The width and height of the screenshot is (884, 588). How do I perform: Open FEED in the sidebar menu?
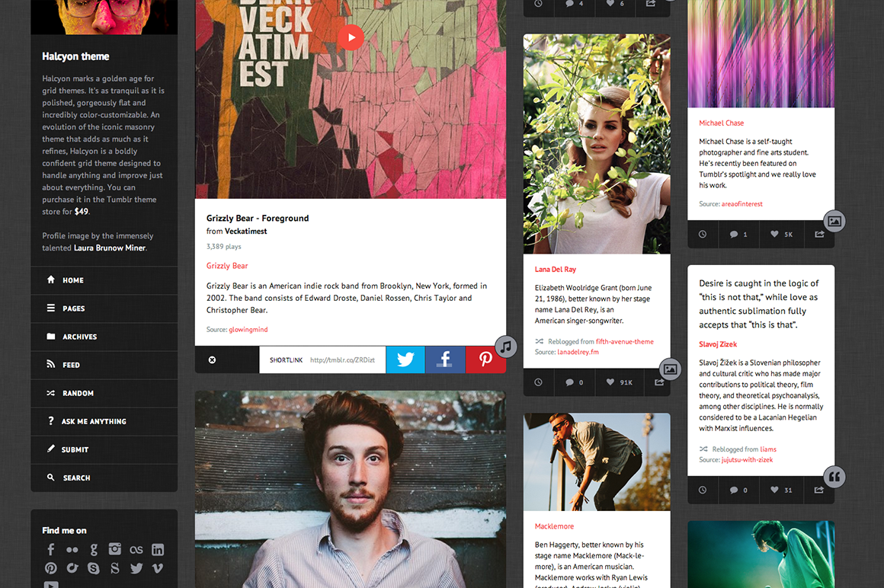pos(104,364)
